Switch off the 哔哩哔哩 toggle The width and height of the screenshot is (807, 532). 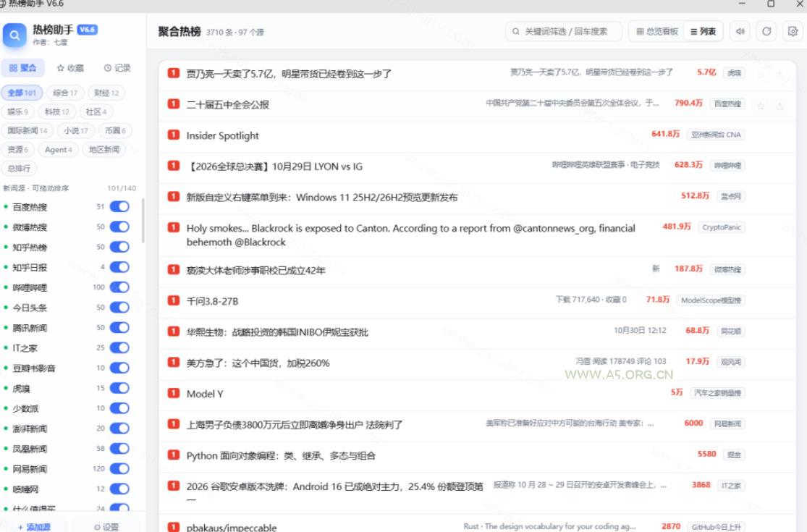pos(119,287)
